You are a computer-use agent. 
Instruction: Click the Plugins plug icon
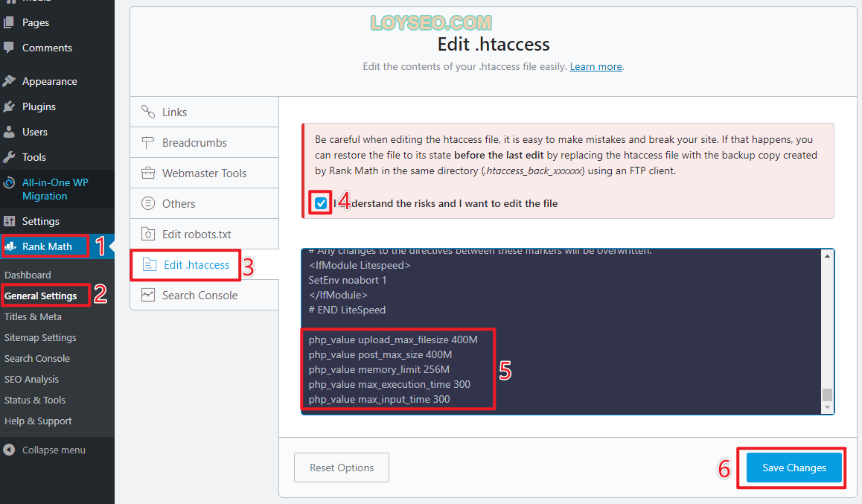tap(8, 106)
